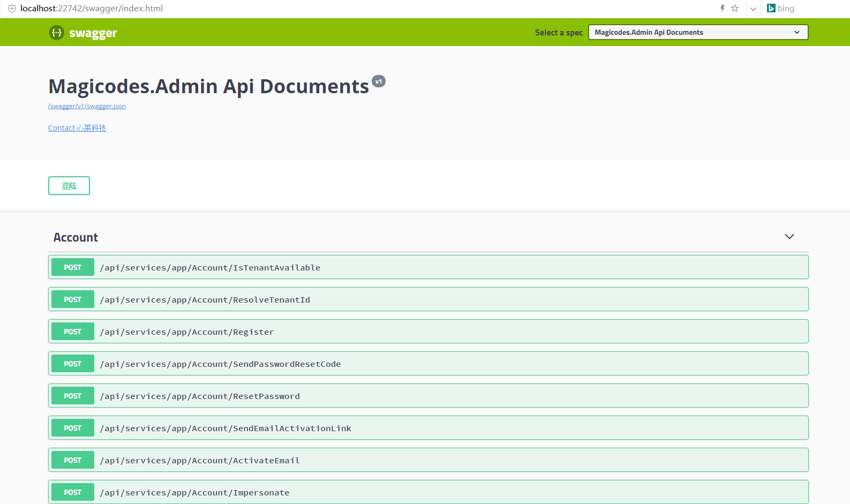Open the Contact 心莱科技 link
This screenshot has width=850, height=504.
point(77,128)
